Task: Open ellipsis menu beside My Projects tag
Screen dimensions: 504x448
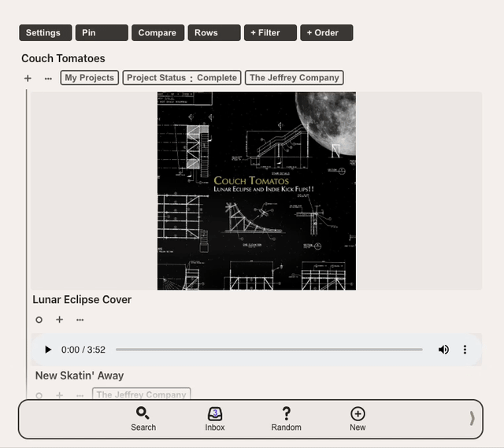Action: (x=48, y=79)
